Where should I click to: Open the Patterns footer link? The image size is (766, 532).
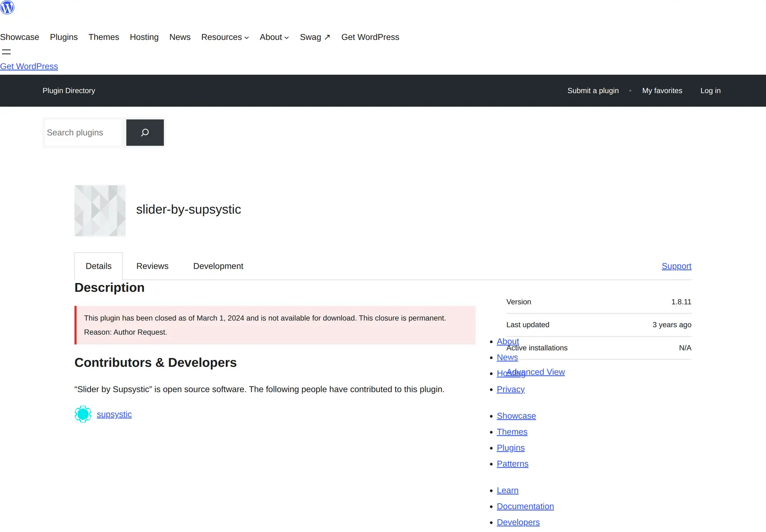(513, 464)
